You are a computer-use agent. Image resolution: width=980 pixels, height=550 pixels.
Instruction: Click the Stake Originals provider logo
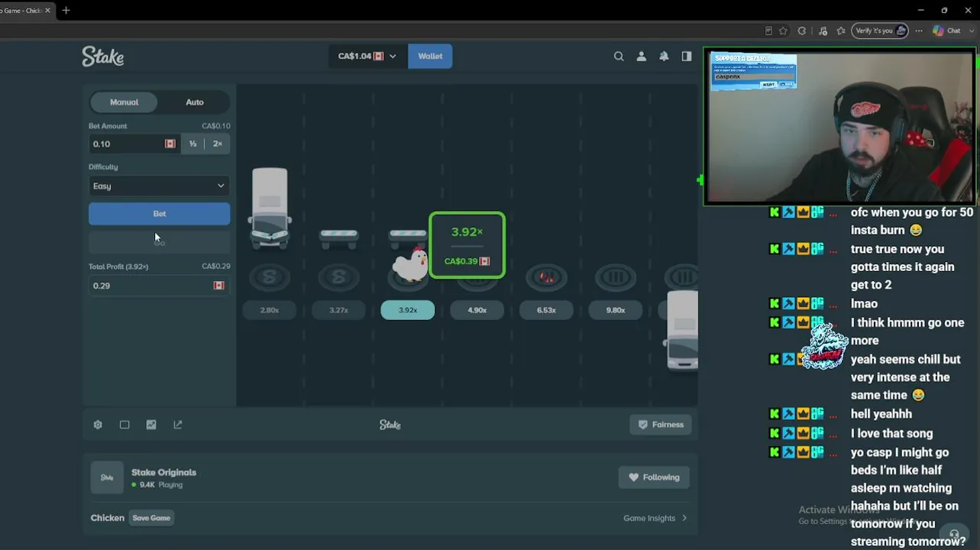(x=107, y=477)
